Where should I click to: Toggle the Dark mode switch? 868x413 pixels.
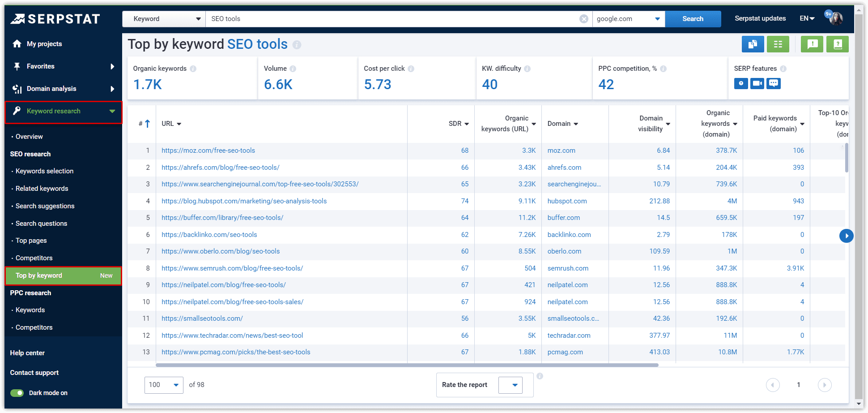coord(17,393)
